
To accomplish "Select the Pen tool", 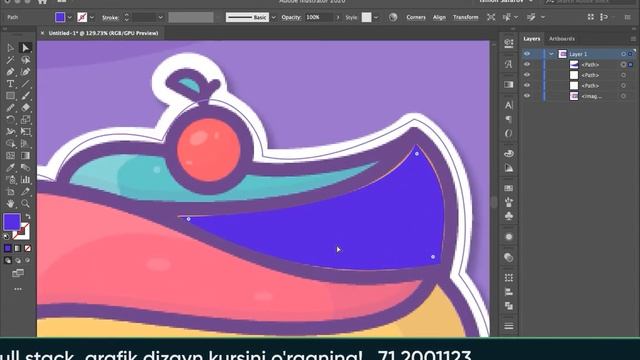I will coord(10,72).
